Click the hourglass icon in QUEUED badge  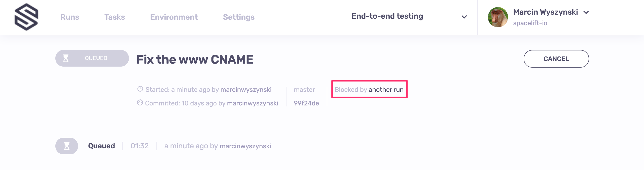pyautogui.click(x=66, y=58)
